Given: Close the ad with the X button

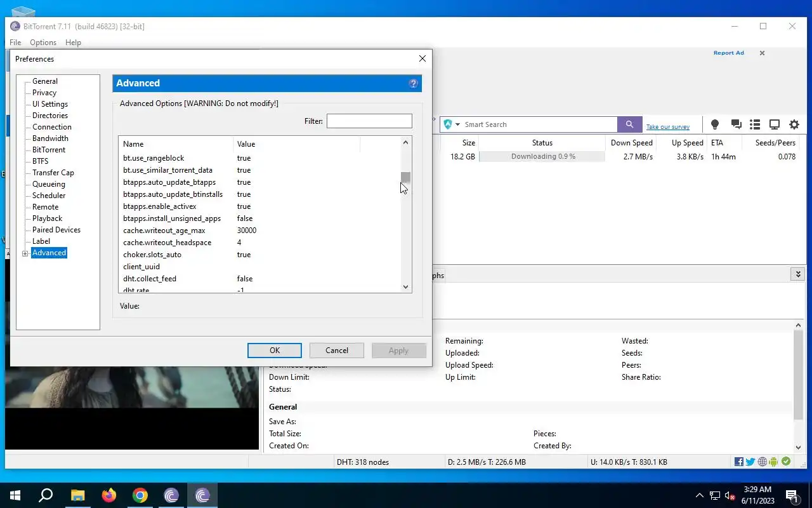Looking at the screenshot, I should 762,53.
